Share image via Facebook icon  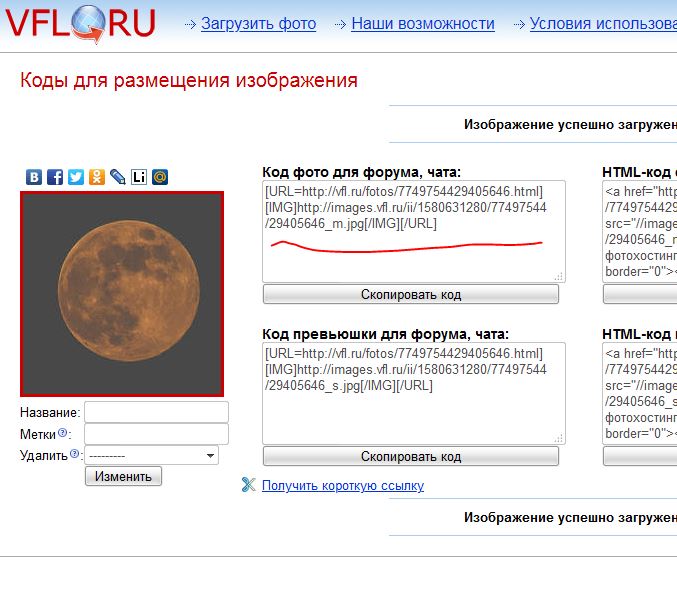55,177
